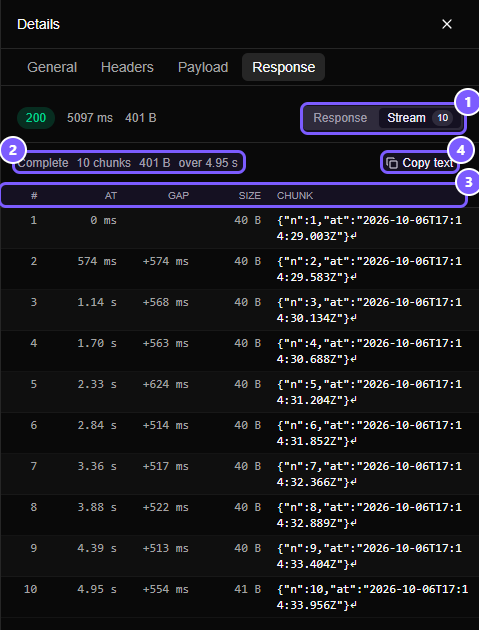Click the 5097 ms duration value
The height and width of the screenshot is (630, 479).
click(90, 118)
